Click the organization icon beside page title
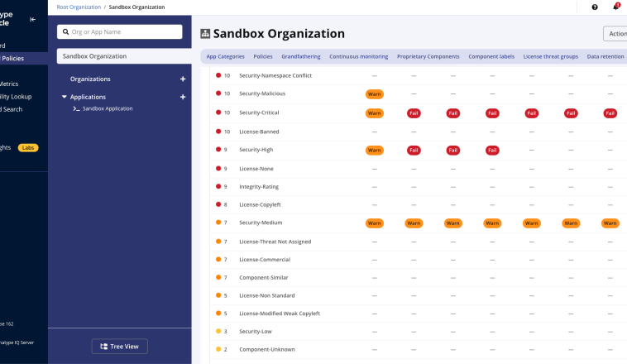The height and width of the screenshot is (364, 627). tap(205, 34)
